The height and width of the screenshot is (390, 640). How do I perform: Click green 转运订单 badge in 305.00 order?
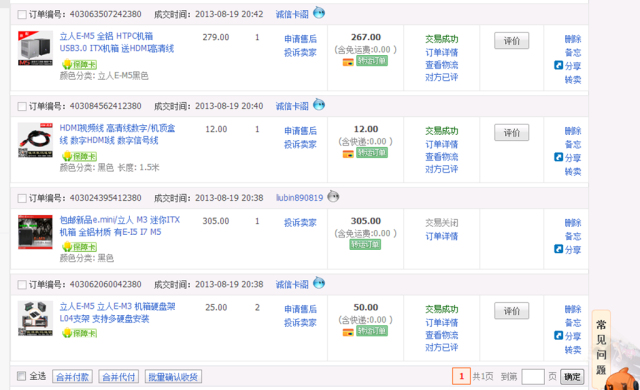tap(365, 244)
